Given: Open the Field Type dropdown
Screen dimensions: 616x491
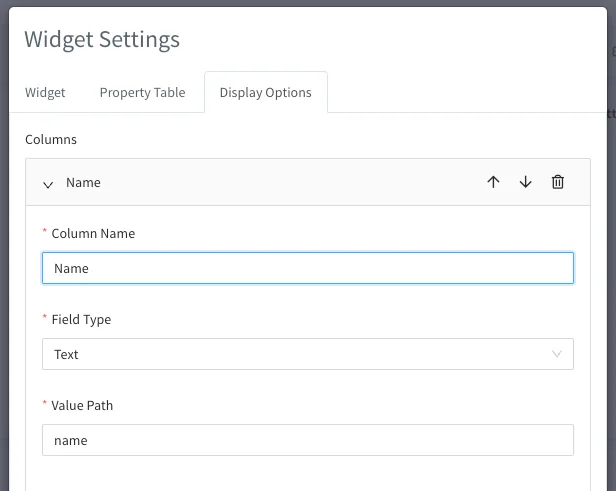Looking at the screenshot, I should [x=308, y=354].
